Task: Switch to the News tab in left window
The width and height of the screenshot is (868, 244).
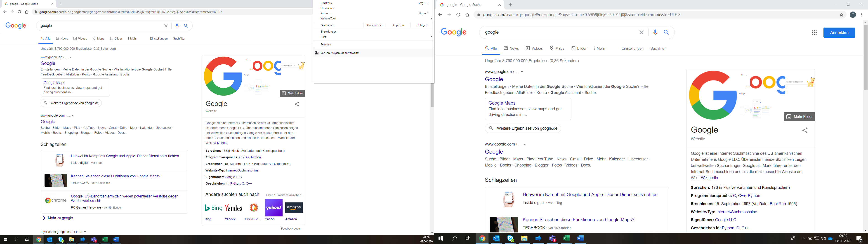Action: (x=62, y=38)
